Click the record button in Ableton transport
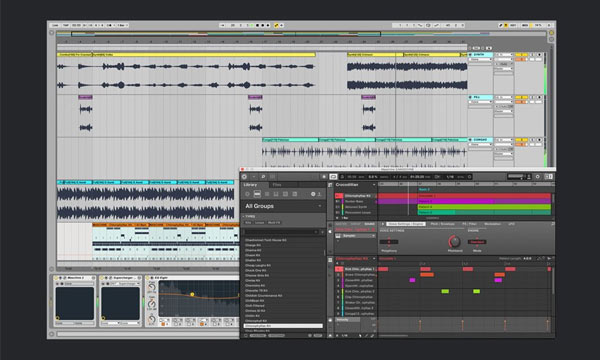 pyautogui.click(x=263, y=25)
